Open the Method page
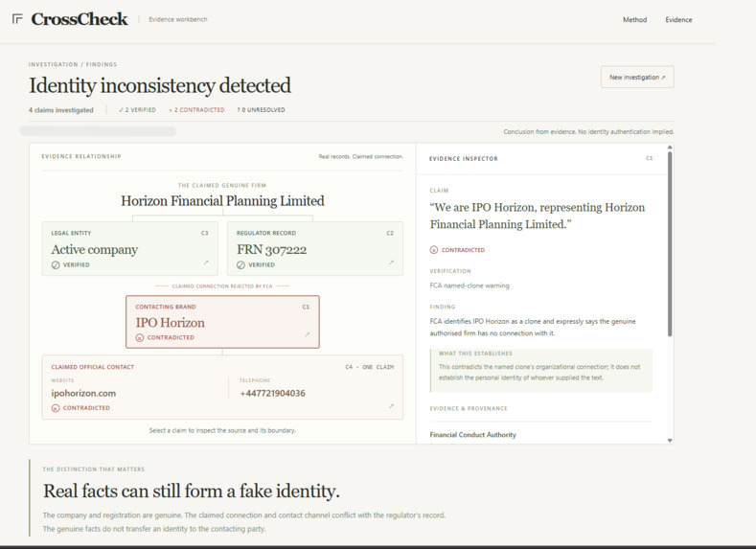This screenshot has width=756, height=549. point(634,20)
